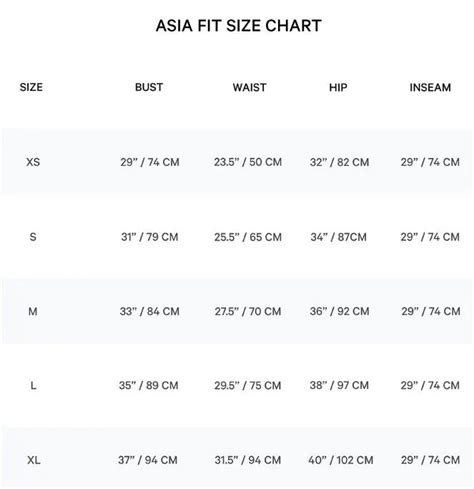Select the XL size row label

point(34,460)
